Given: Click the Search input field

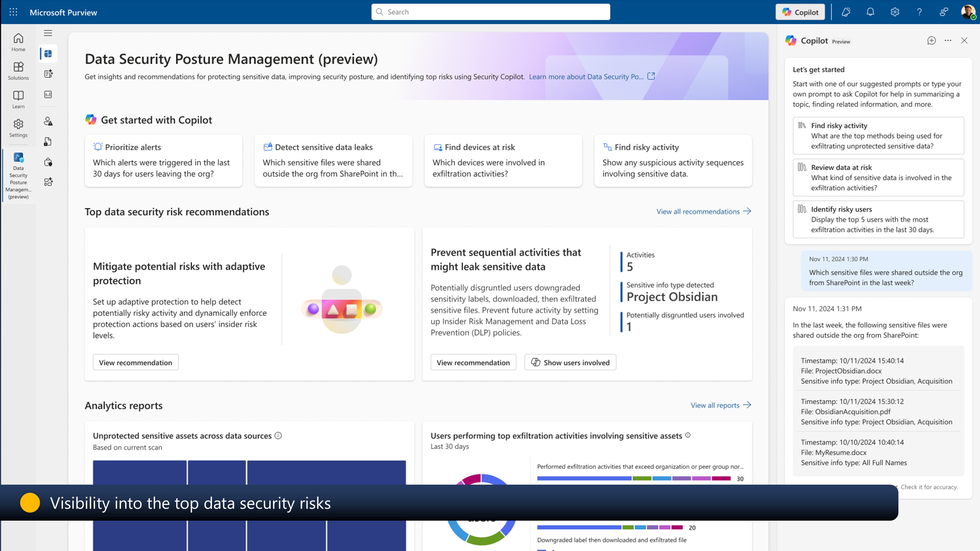Looking at the screenshot, I should point(491,12).
